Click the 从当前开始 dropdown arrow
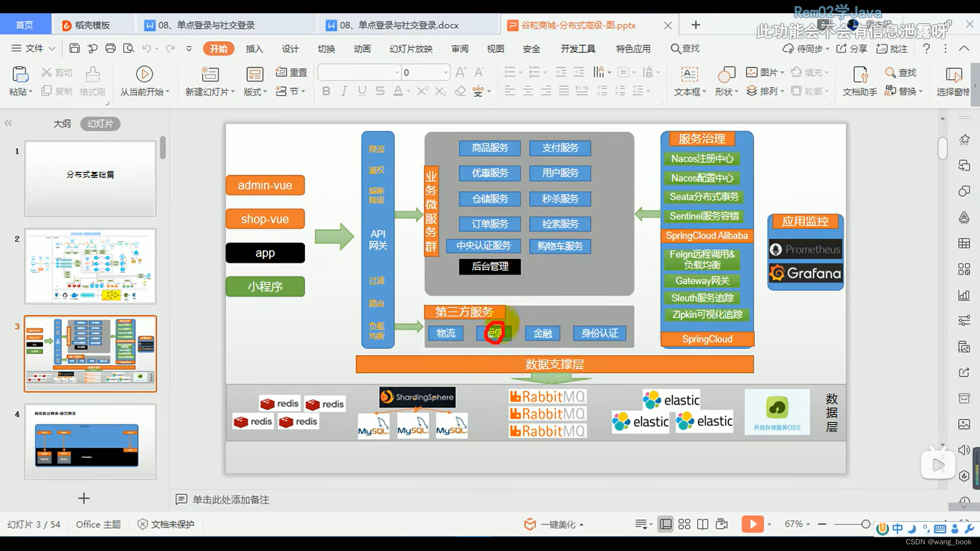The height and width of the screenshot is (551, 980). coord(167,91)
